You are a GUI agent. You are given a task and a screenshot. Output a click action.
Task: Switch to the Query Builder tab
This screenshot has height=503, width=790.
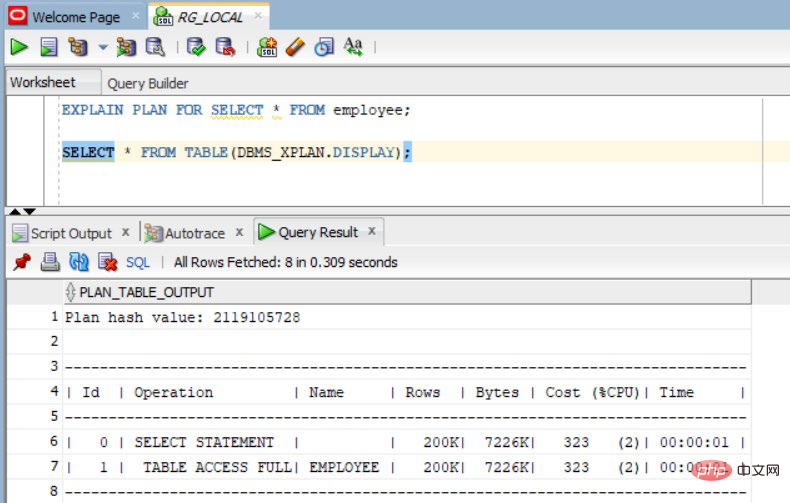pos(147,83)
